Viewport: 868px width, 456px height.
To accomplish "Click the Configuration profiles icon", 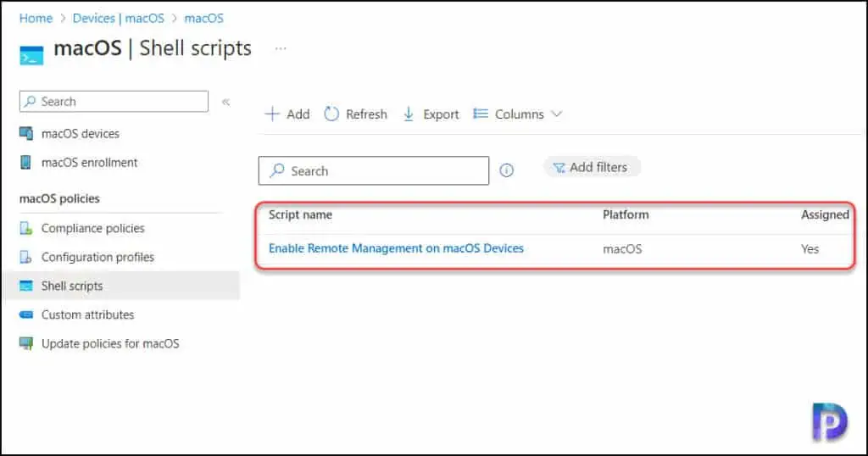I will (26, 257).
